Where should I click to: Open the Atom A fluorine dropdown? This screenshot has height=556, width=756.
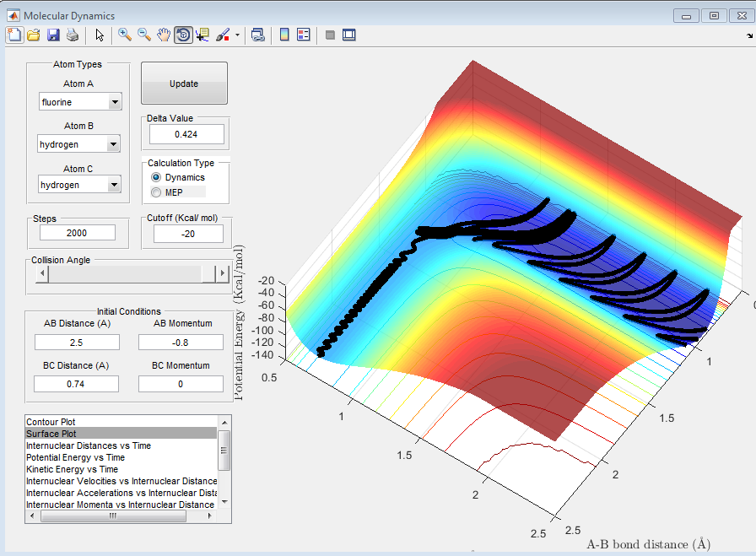pyautogui.click(x=115, y=102)
